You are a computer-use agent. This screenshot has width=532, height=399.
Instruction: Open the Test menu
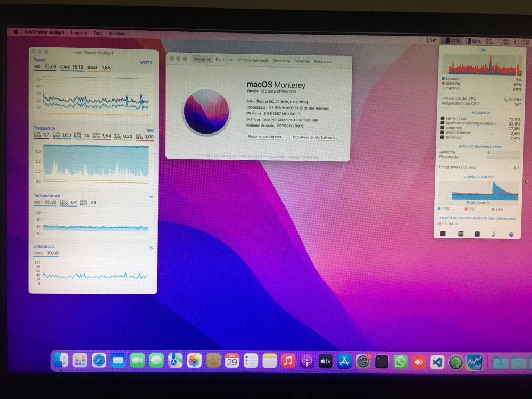pyautogui.click(x=97, y=33)
